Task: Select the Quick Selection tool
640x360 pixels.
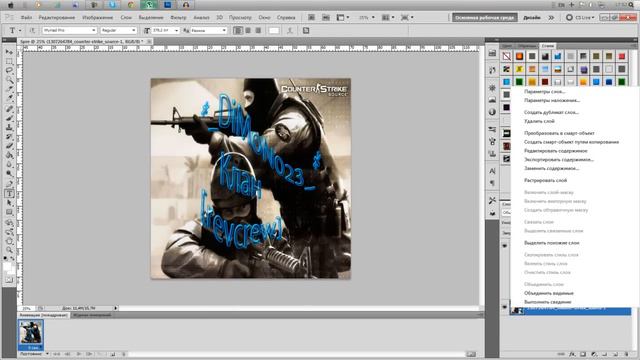Action: coord(9,80)
